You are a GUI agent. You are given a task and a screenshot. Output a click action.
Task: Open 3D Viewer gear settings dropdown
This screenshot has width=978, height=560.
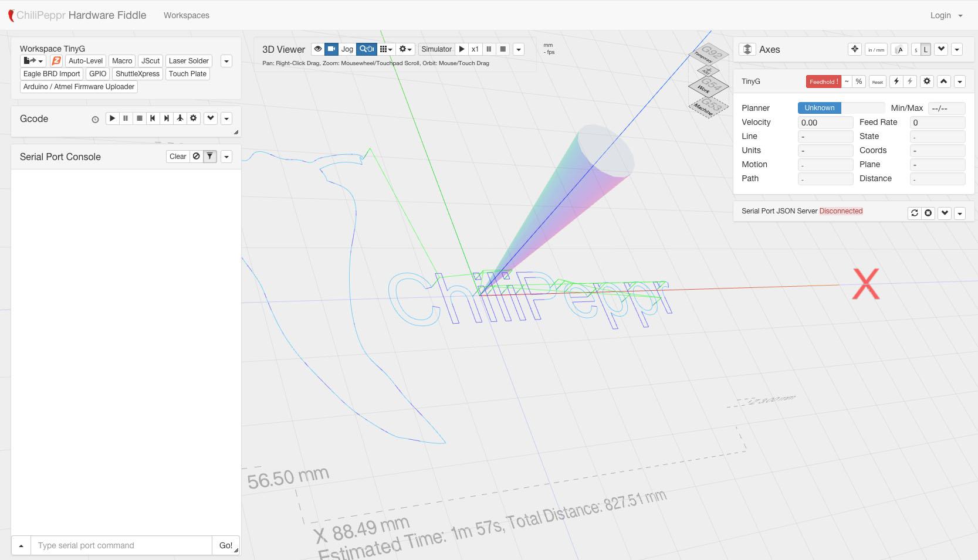tap(405, 49)
